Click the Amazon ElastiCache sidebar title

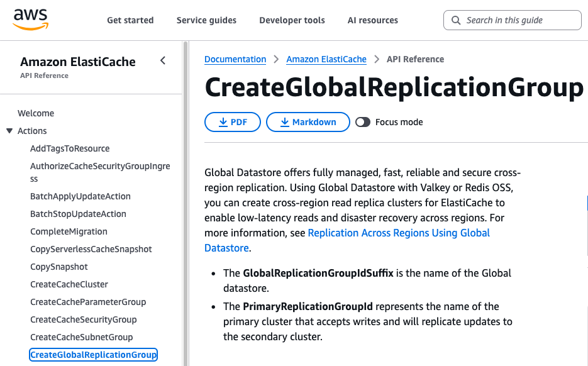point(77,62)
